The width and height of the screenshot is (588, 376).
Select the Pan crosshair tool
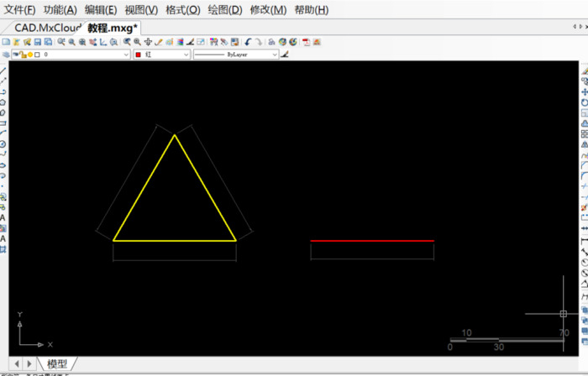click(x=148, y=41)
